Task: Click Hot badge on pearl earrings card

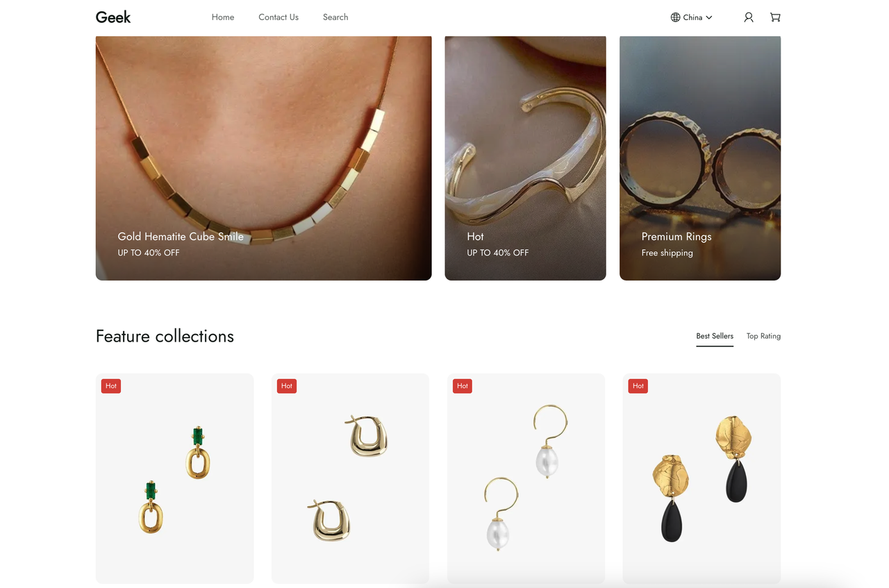Action: (463, 386)
